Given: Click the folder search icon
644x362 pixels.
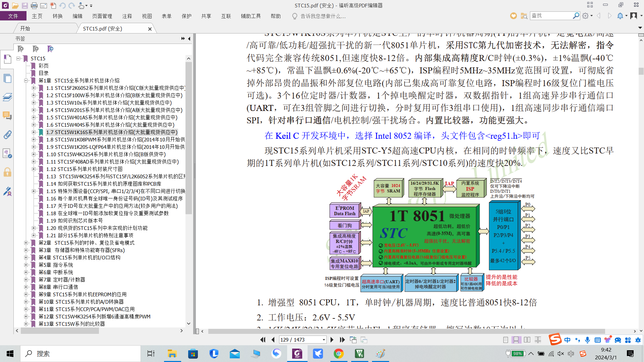Looking at the screenshot, I should click(524, 16).
